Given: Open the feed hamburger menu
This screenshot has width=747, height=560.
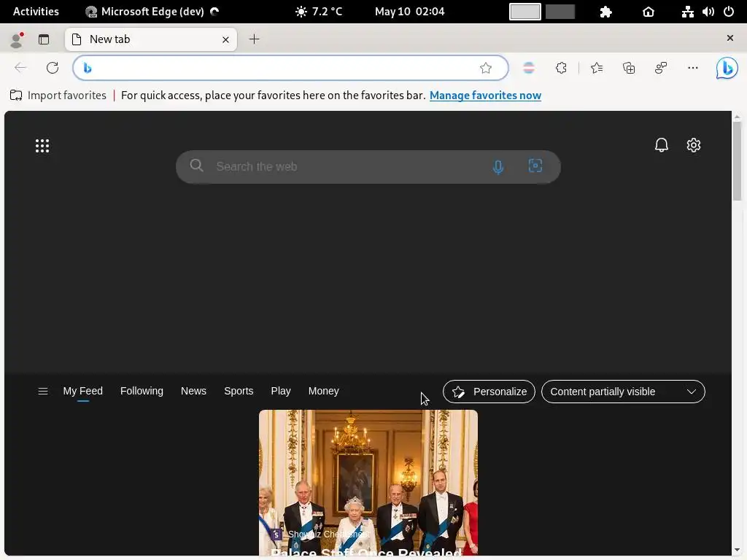Looking at the screenshot, I should point(43,392).
